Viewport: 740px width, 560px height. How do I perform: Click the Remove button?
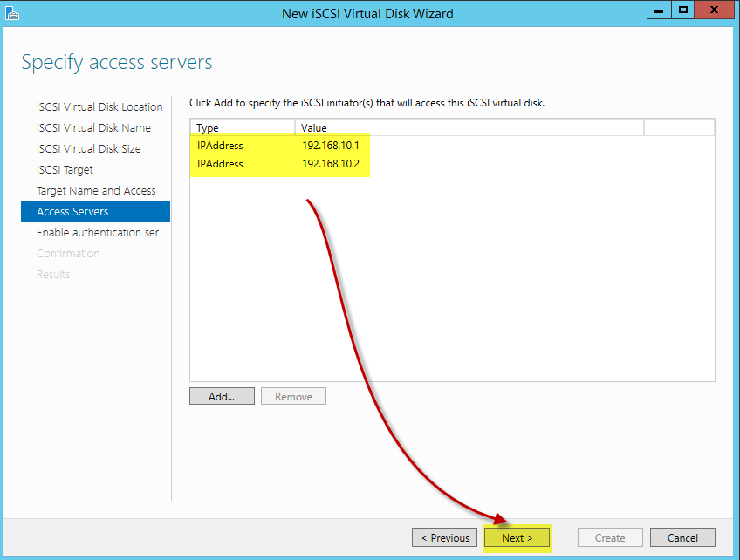[x=293, y=396]
